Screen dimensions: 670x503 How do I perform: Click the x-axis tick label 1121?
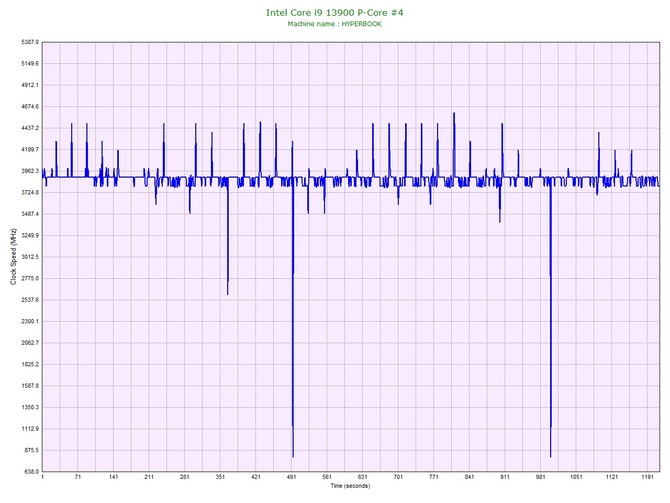pos(611,477)
